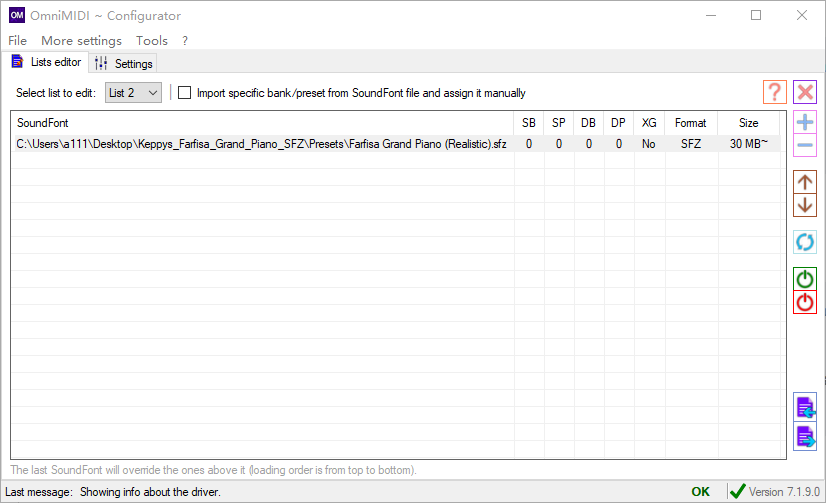This screenshot has height=503, width=826.
Task: Click the OmniMIDI logo in the title bar
Action: coord(17,15)
